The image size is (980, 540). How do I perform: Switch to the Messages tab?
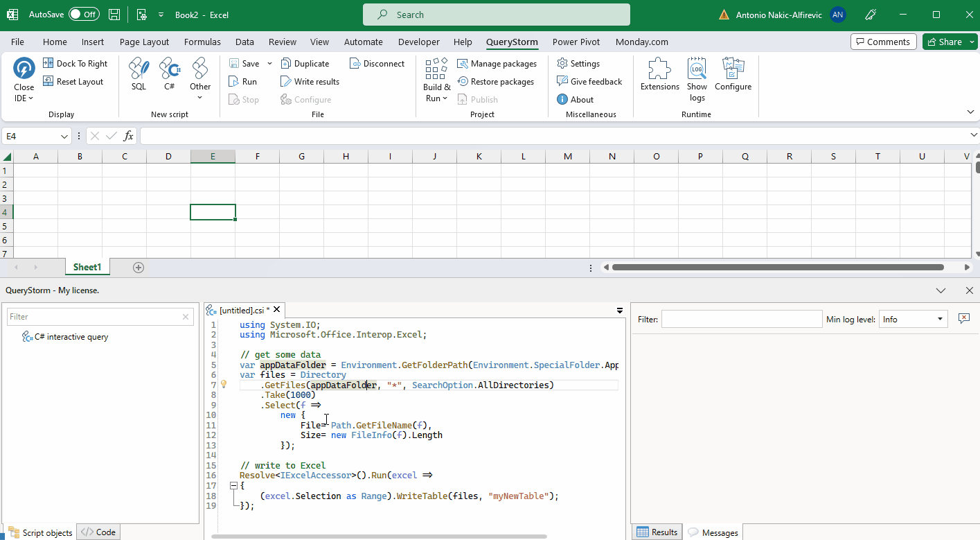[x=713, y=532]
